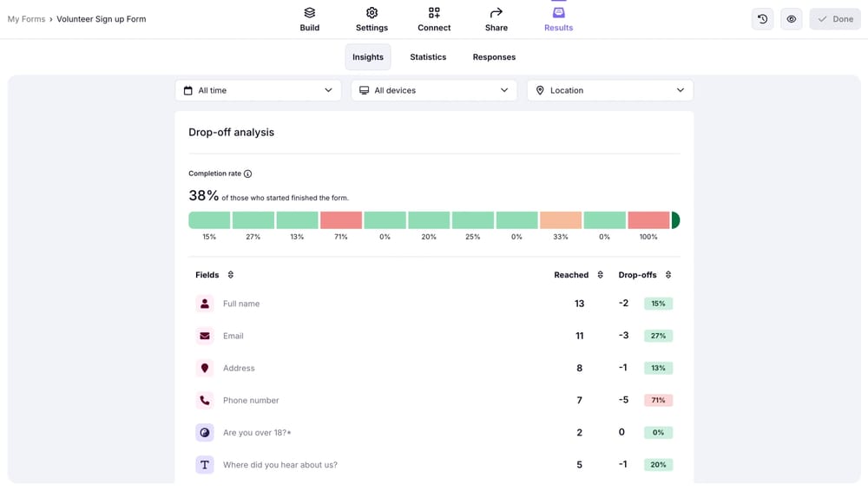Open version history clock icon

762,19
